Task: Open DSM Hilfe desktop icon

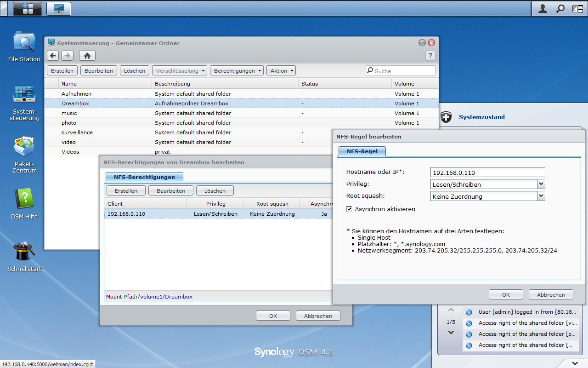Action: tap(24, 199)
